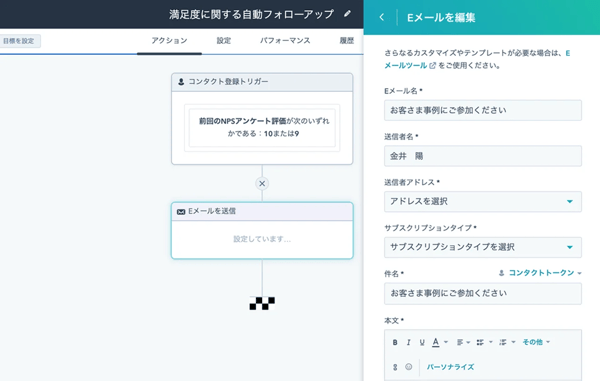Click the 設定しています… status text
The width and height of the screenshot is (600, 381).
[262, 239]
